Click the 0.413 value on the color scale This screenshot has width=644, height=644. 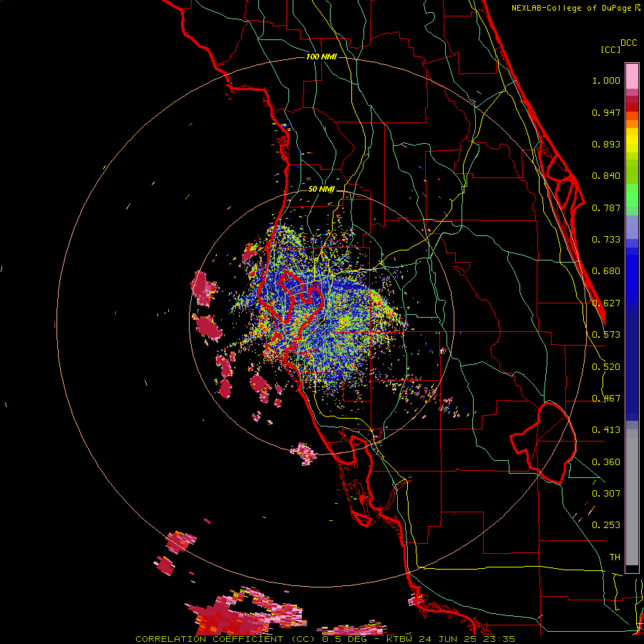(606, 430)
